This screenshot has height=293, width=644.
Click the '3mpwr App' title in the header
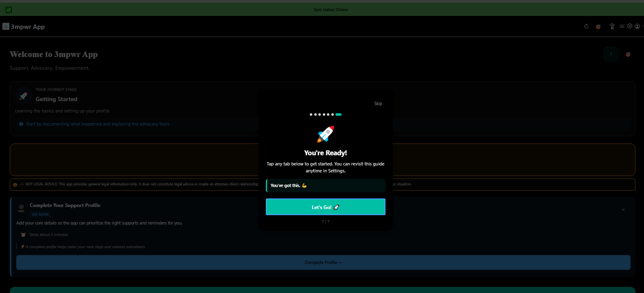click(x=28, y=27)
